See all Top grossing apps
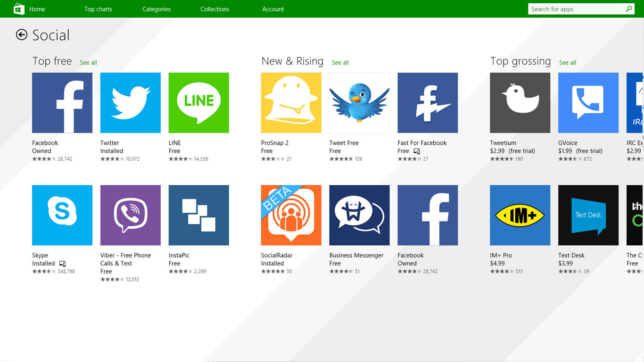The width and height of the screenshot is (644, 362). (x=568, y=63)
